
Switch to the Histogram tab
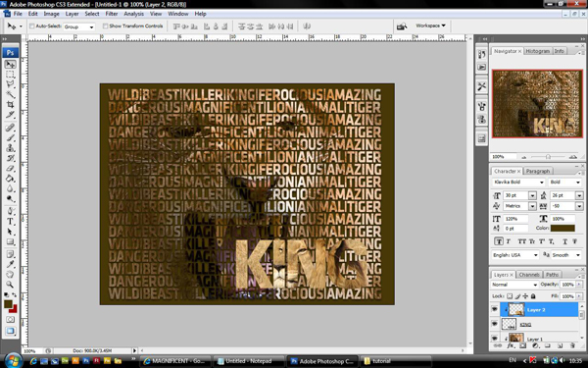tap(537, 51)
